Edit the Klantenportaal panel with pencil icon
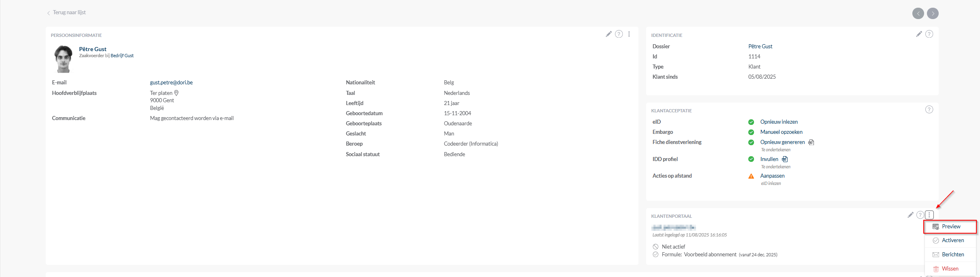This screenshot has height=277, width=980. pyautogui.click(x=910, y=215)
